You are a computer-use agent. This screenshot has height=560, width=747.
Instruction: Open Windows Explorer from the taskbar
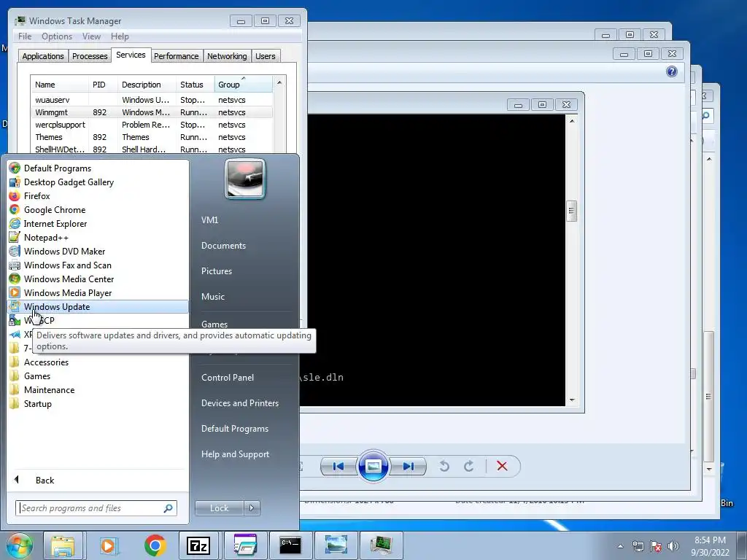(63, 545)
